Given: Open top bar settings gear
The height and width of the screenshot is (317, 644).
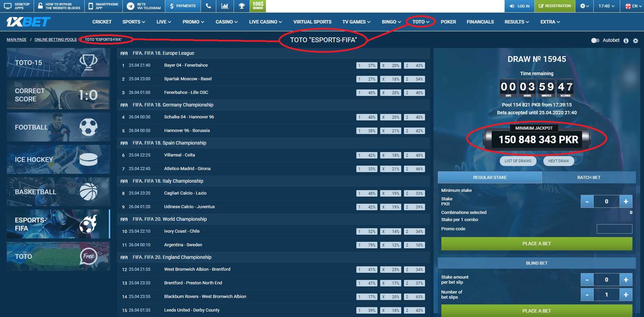Looking at the screenshot, I should tap(584, 6).
